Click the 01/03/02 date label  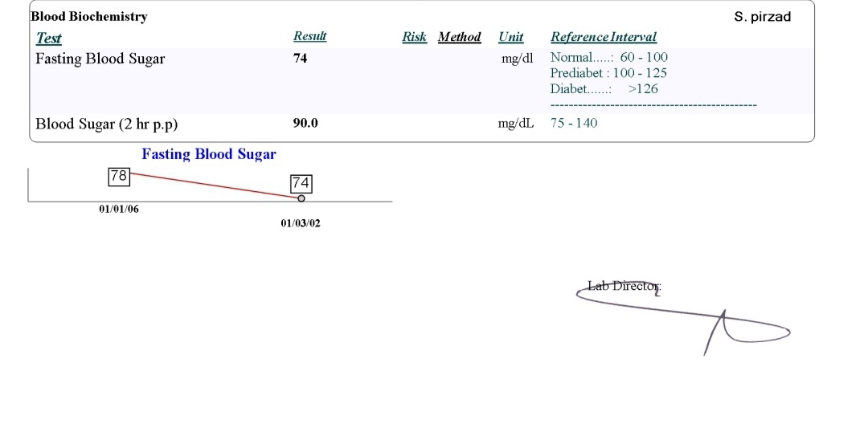[x=301, y=223]
